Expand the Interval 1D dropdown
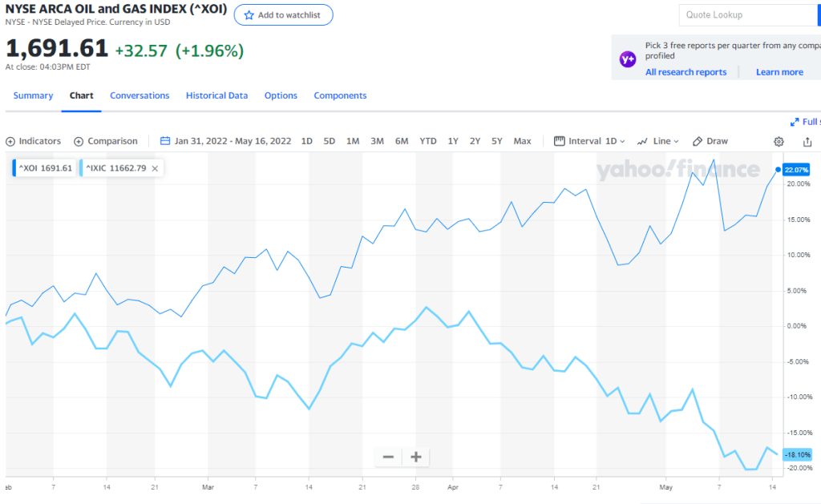The width and height of the screenshot is (821, 504). click(x=591, y=141)
